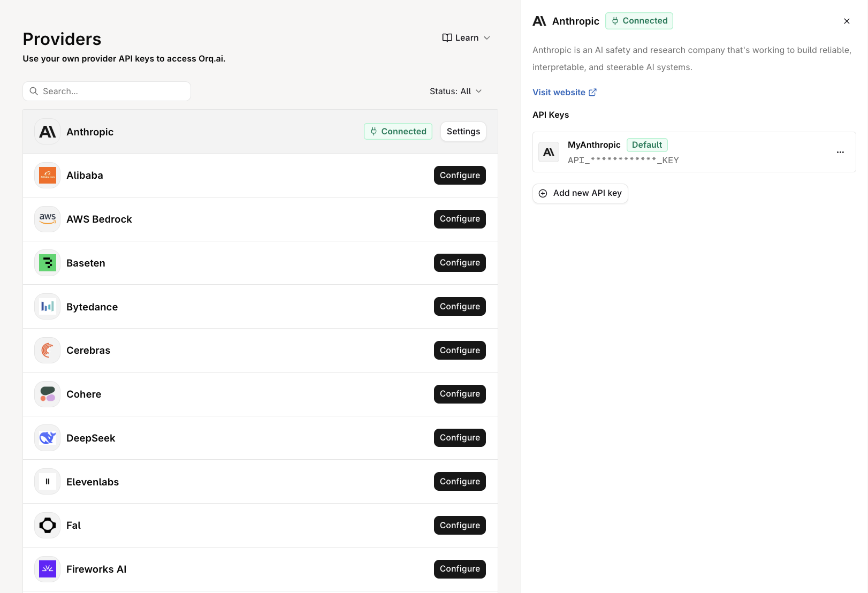
Task: Expand the Status: All filter
Action: tap(456, 92)
